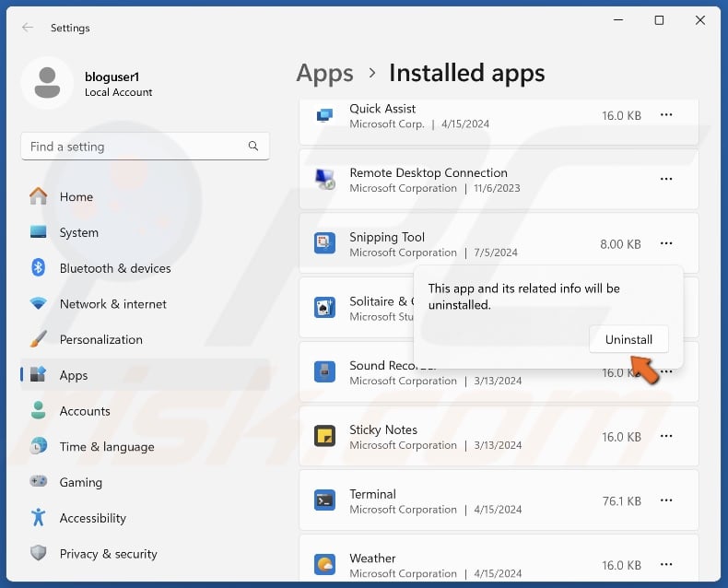Minimize the Settings window
The width and height of the screenshot is (728, 588).
[618, 20]
